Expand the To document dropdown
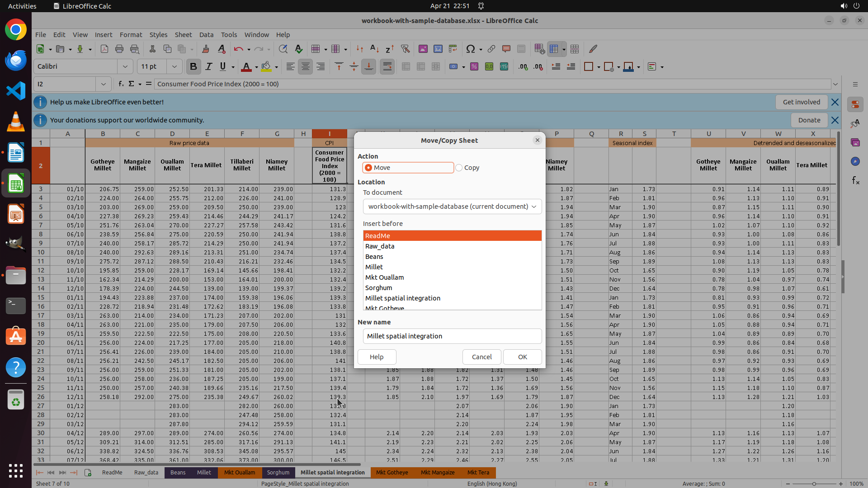 click(x=452, y=206)
